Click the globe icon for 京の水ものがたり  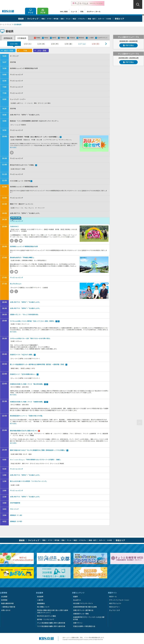point(12,272)
